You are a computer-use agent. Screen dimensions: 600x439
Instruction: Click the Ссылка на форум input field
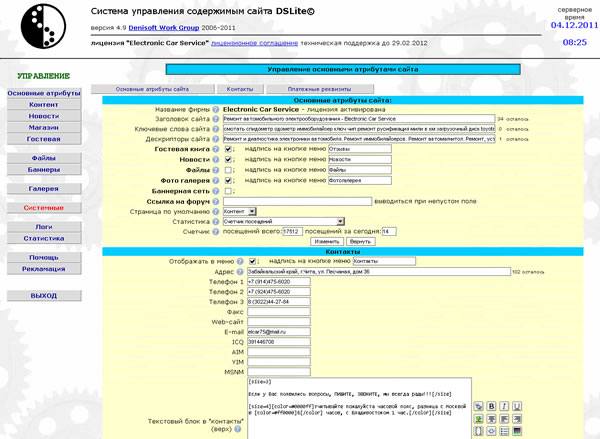pyautogui.click(x=297, y=201)
